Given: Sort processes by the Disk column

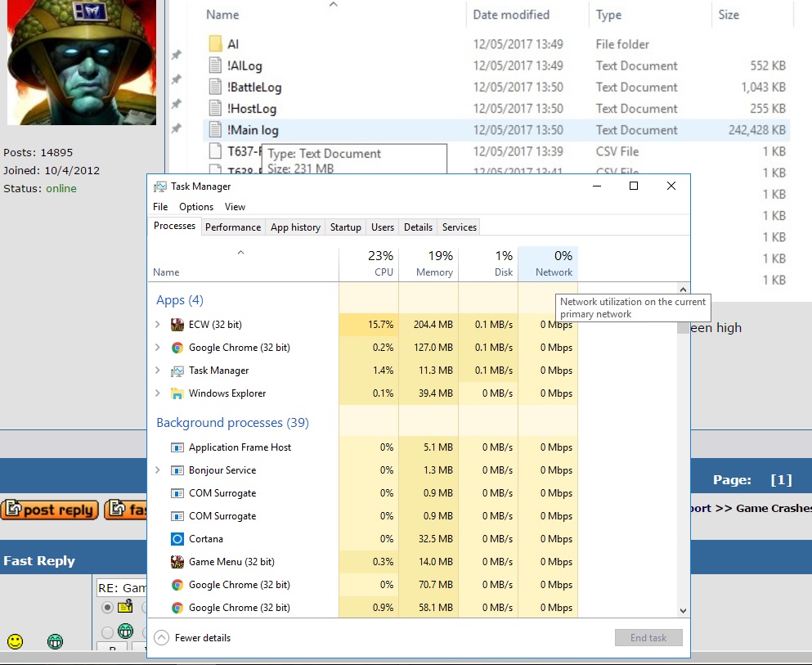Looking at the screenshot, I should (x=488, y=263).
